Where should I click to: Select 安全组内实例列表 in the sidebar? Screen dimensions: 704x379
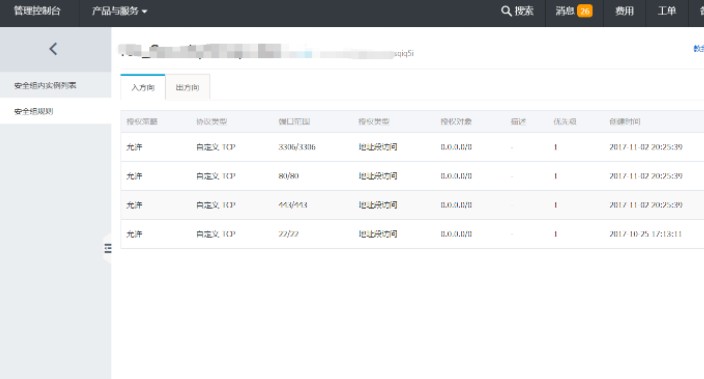tap(45, 85)
